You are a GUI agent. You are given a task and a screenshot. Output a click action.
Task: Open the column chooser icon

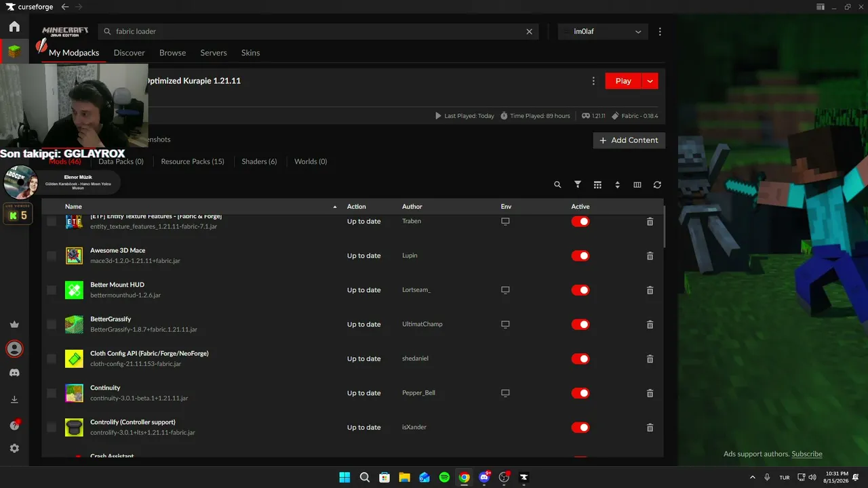[x=637, y=184]
